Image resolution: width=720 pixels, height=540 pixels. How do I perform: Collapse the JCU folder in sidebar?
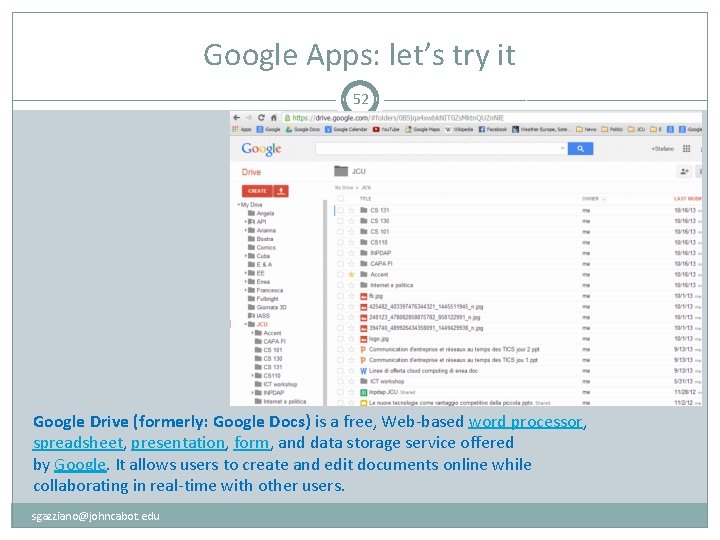pos(245,324)
